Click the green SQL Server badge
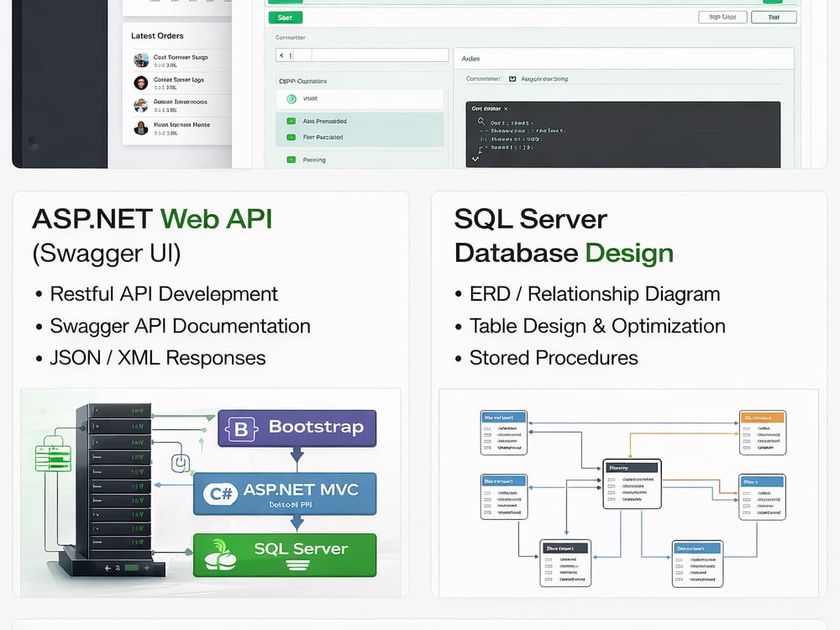The image size is (840, 630). pyautogui.click(x=285, y=555)
